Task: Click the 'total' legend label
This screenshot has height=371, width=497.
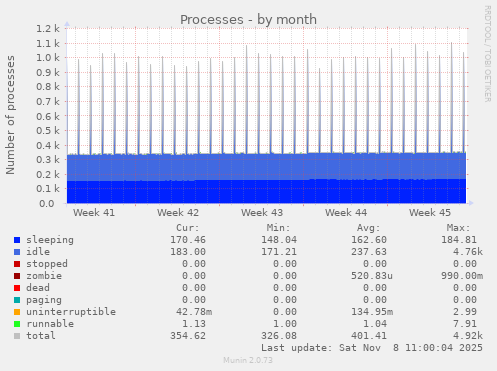Action: click(x=41, y=336)
